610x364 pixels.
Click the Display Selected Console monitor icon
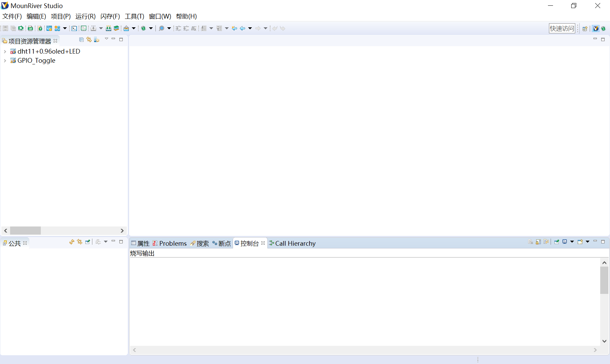tap(565, 242)
